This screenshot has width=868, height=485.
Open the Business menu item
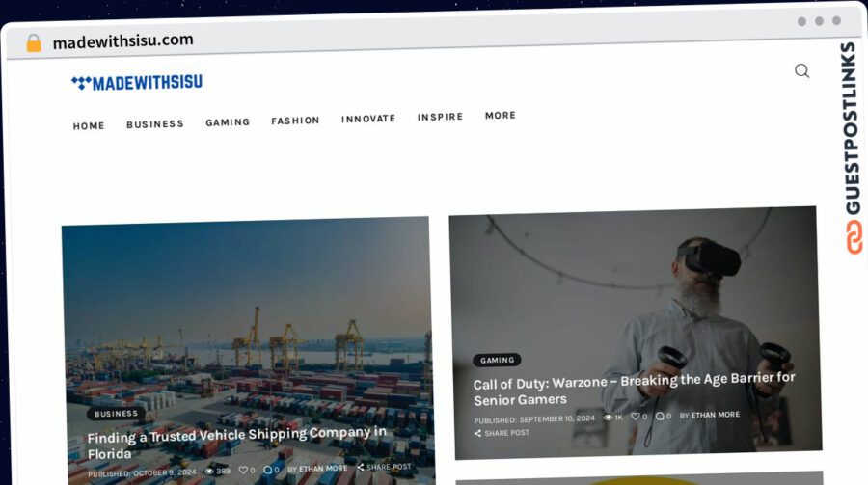point(155,124)
